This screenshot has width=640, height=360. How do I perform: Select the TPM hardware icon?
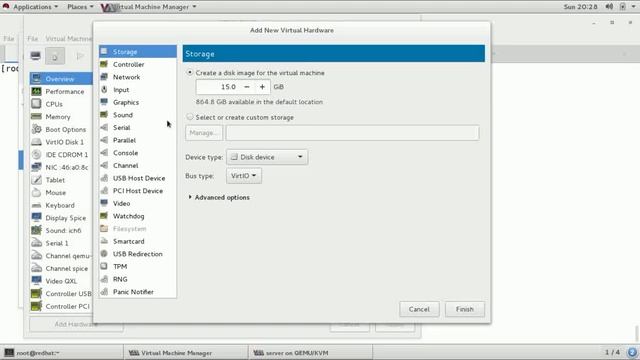click(104, 267)
